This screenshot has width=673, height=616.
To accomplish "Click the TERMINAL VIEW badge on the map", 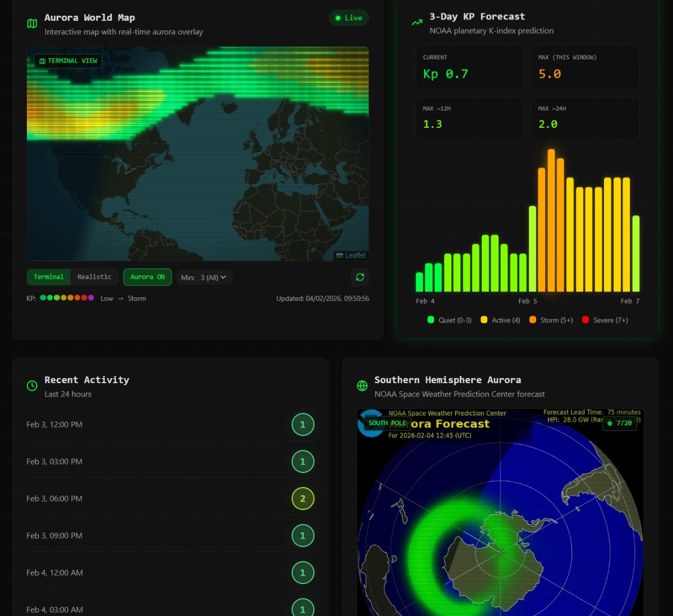I will point(68,61).
